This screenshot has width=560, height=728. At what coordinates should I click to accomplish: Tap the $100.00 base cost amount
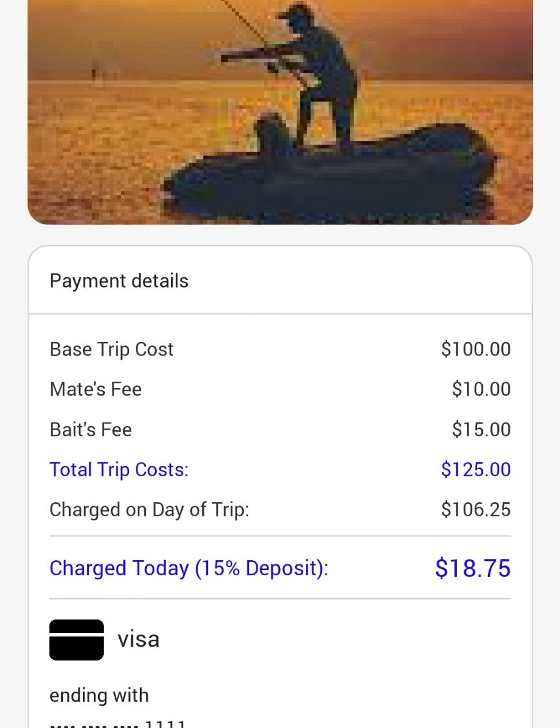point(476,349)
